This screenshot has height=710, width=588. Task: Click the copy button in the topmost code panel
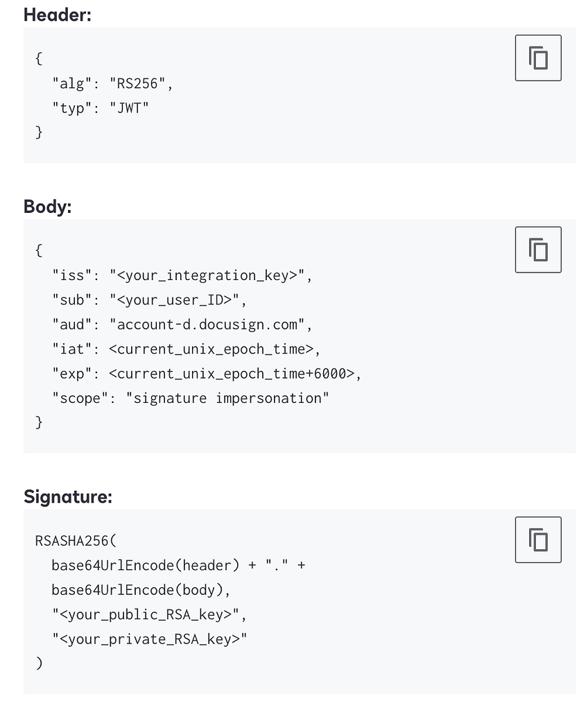coord(538,58)
